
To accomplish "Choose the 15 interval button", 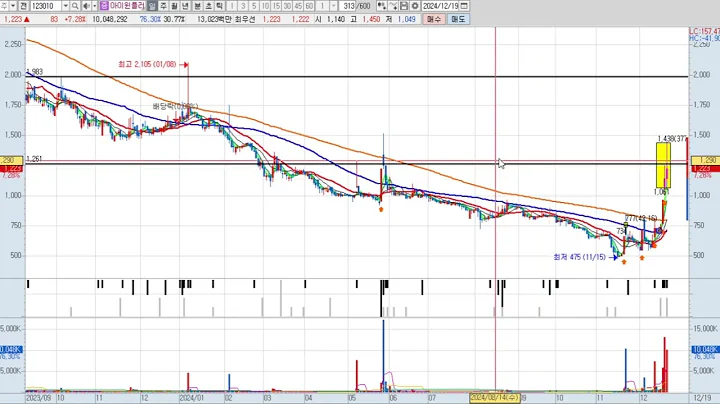I will (276, 6).
